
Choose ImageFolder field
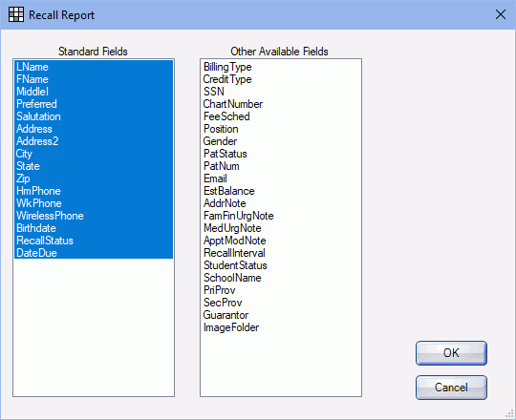click(x=281, y=327)
